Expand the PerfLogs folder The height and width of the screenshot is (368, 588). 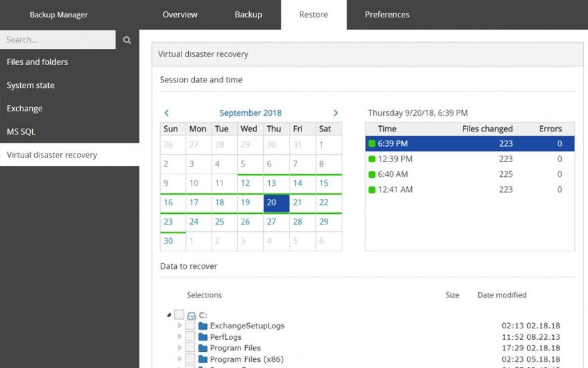(179, 336)
